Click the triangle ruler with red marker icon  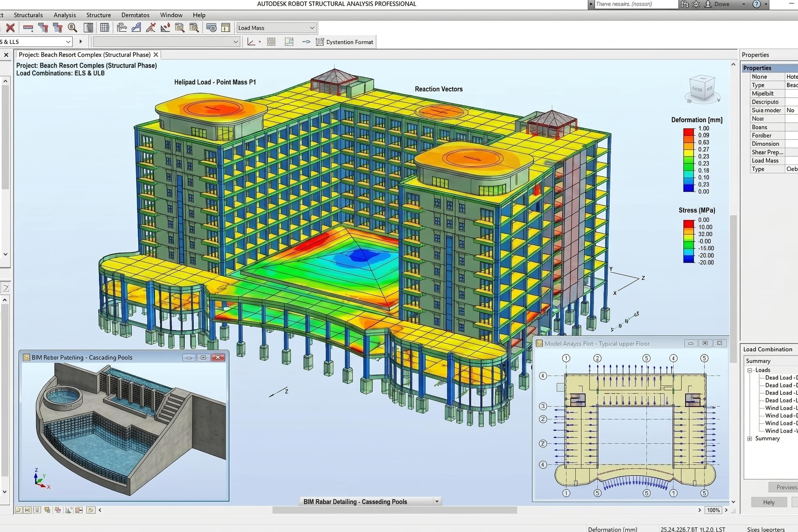pyautogui.click(x=165, y=28)
